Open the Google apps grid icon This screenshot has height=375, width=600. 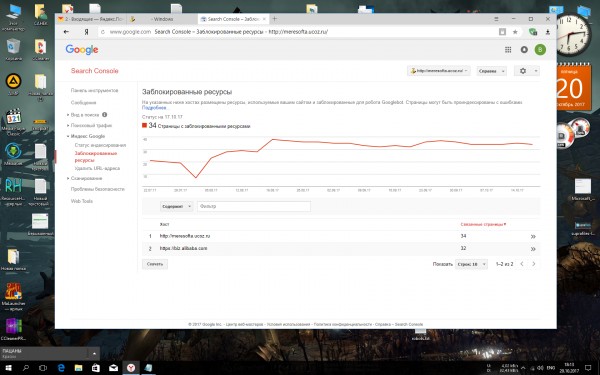pyautogui.click(x=508, y=50)
